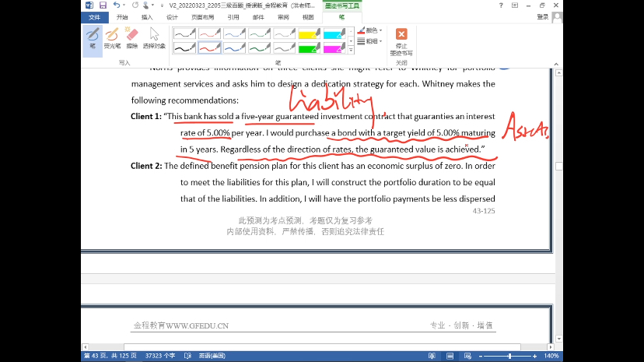644x362 pixels.
Task: Click language 英语(美国) indicator
Action: pos(212,356)
